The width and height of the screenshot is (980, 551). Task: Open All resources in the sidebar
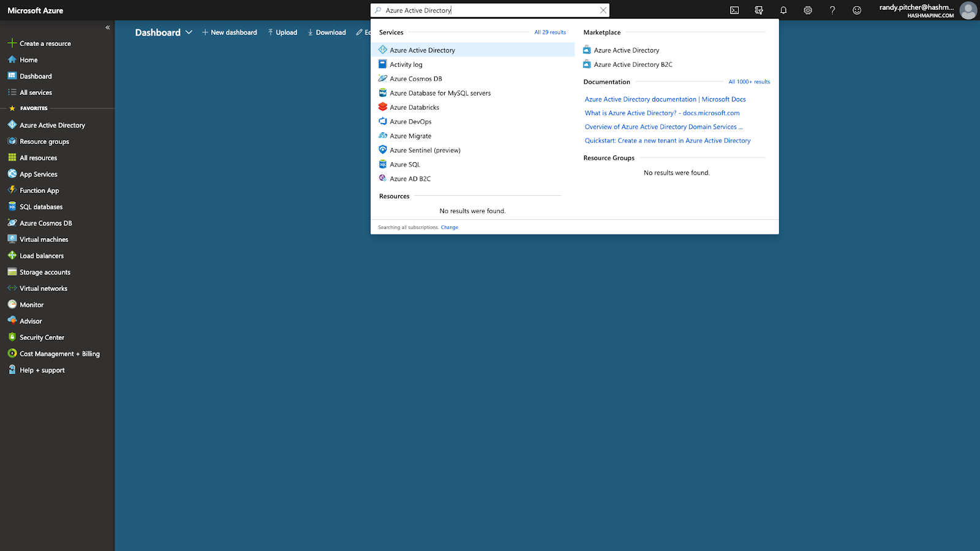[x=38, y=158]
